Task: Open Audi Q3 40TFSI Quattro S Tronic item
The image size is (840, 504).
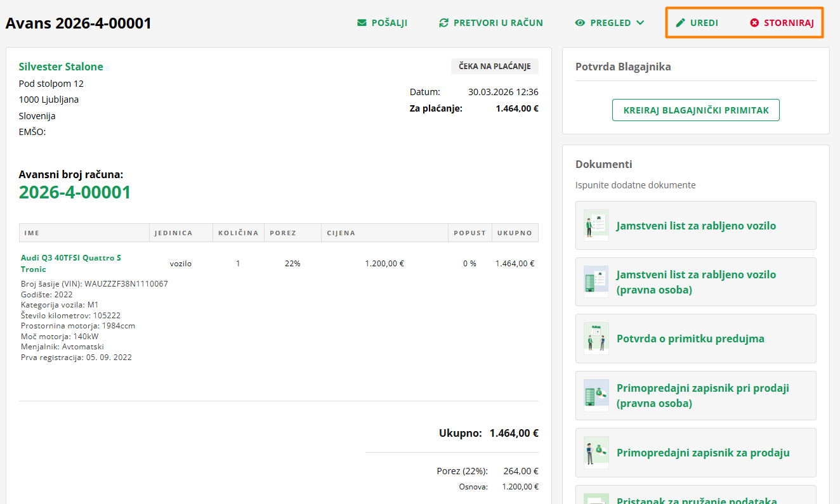Action: coord(71,264)
